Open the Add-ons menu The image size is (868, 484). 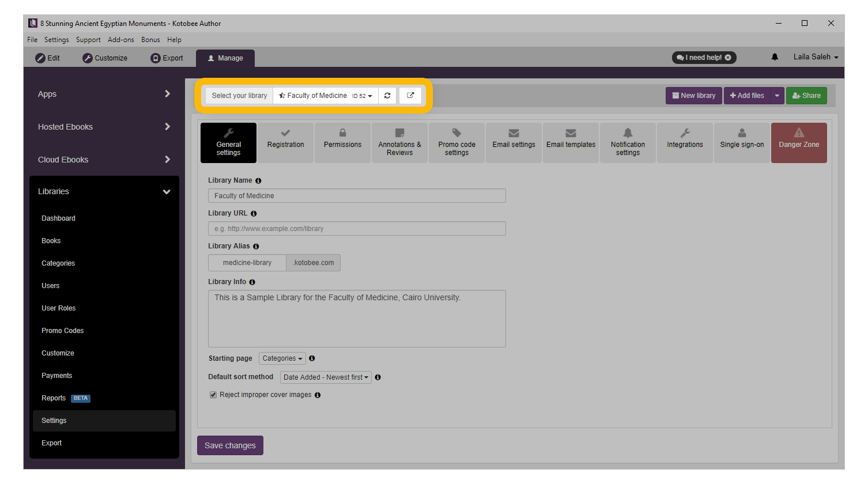coord(121,40)
